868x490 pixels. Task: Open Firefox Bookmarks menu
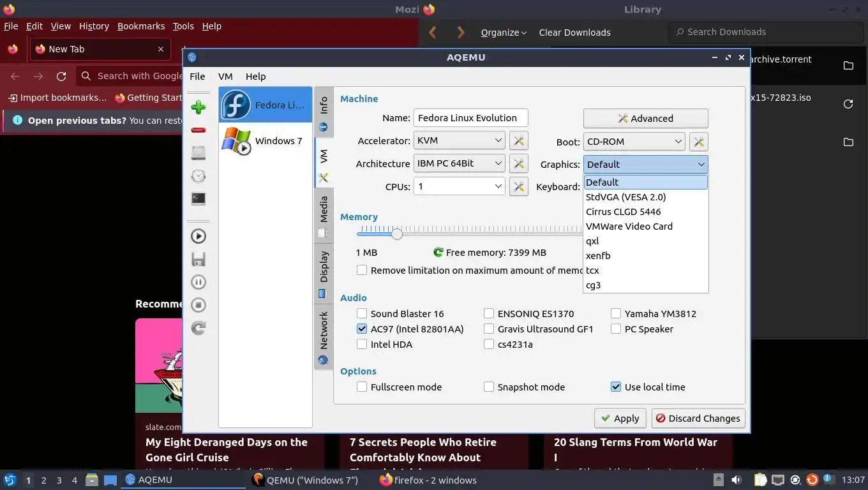141,26
